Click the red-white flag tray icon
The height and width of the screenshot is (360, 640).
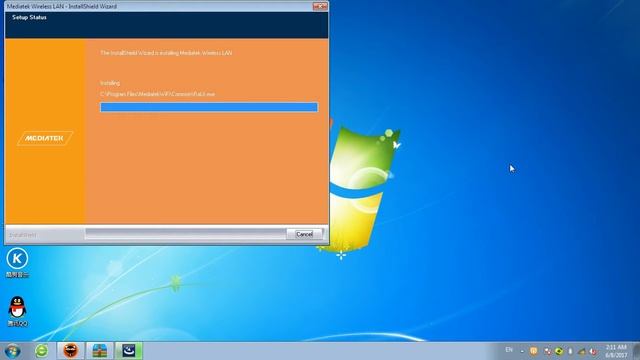coord(548,351)
